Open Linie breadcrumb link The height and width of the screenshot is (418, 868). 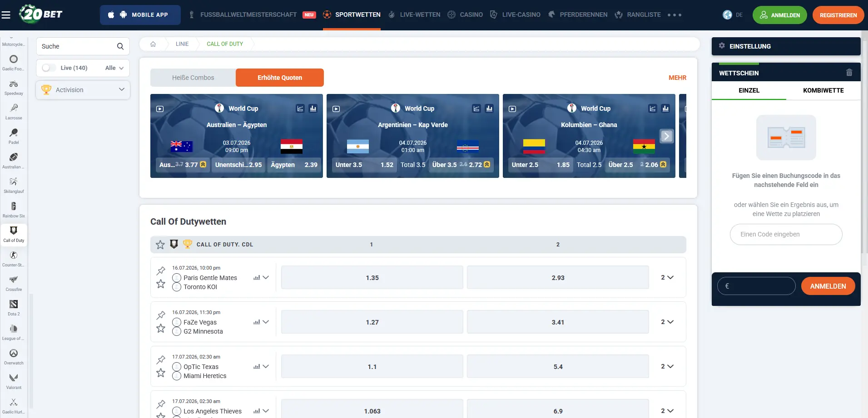[x=182, y=44]
